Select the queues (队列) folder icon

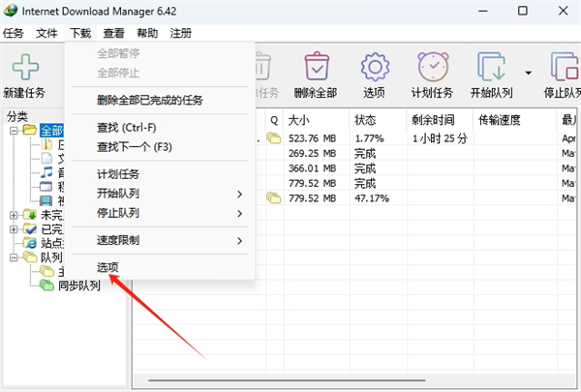30,256
